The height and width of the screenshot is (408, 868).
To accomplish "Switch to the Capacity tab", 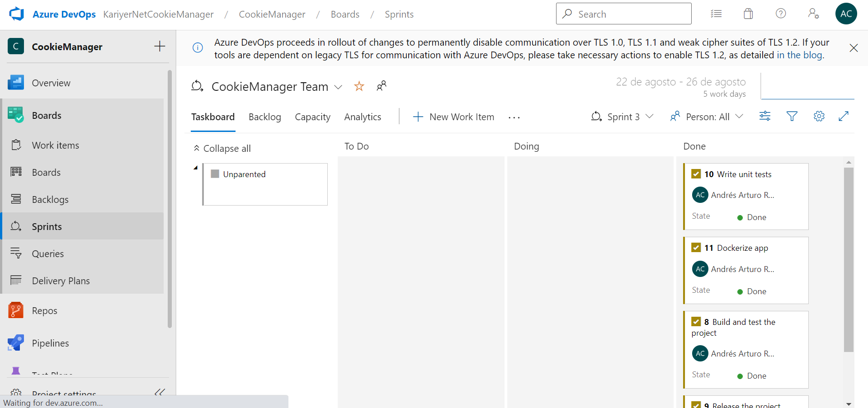I will pyautogui.click(x=312, y=117).
